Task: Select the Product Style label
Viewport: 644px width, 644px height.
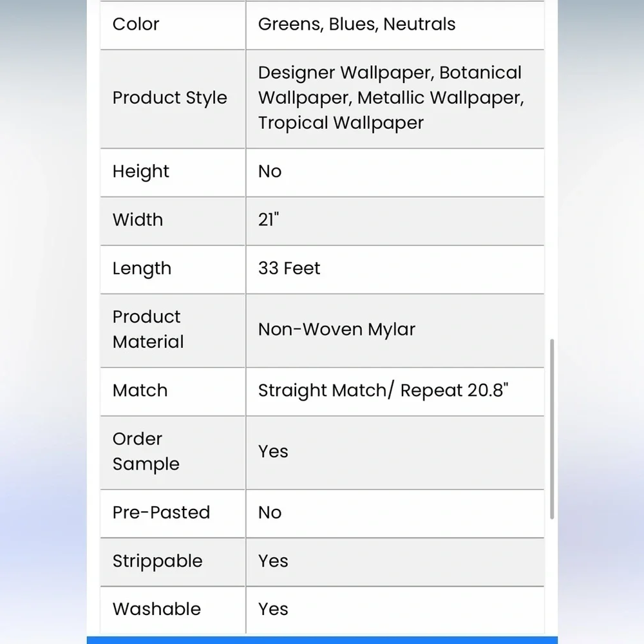Action: click(x=169, y=98)
